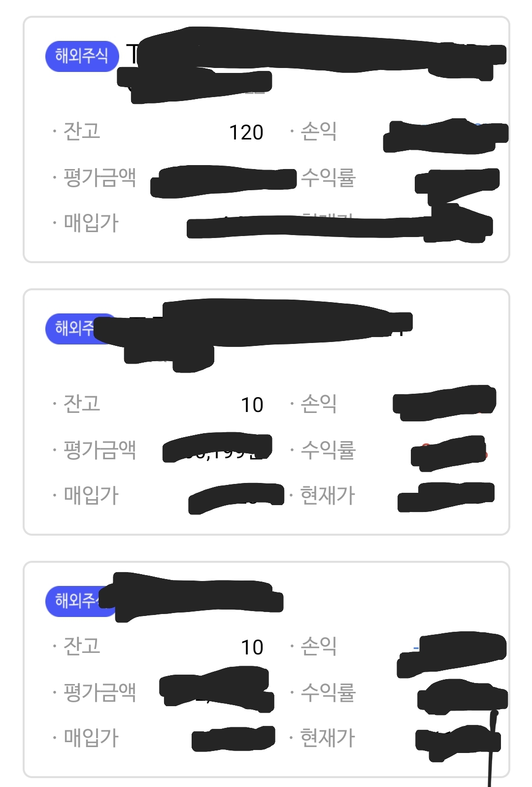Screen dimensions: 532x787
Task: Tap 평가금액 label in the second holding card
Action: coord(100,449)
